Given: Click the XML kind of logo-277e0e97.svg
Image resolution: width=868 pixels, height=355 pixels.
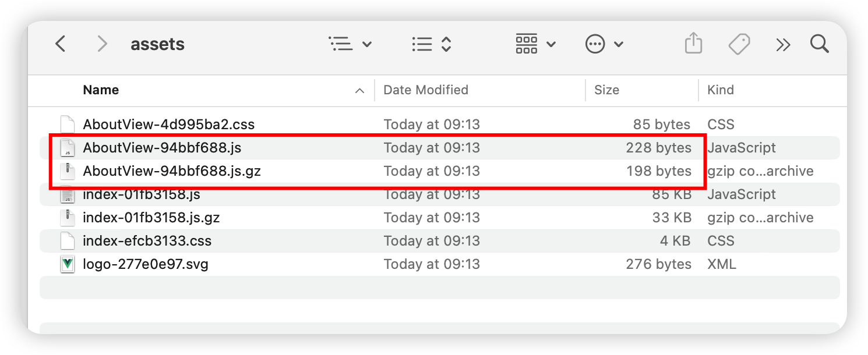Looking at the screenshot, I should (x=721, y=264).
